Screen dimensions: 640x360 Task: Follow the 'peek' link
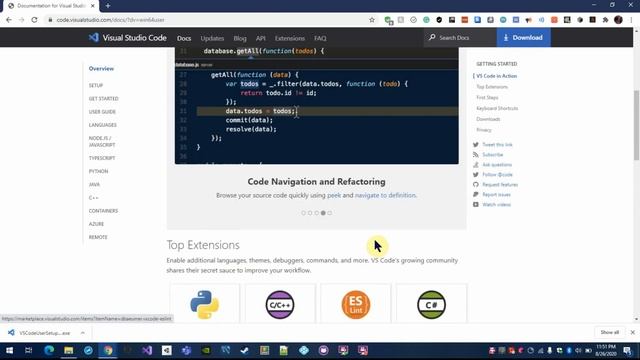(334, 195)
